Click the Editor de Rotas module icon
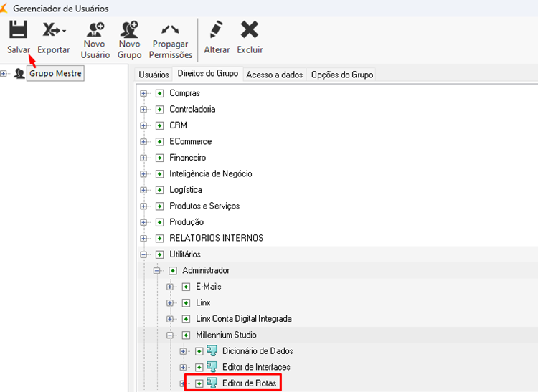 212,383
